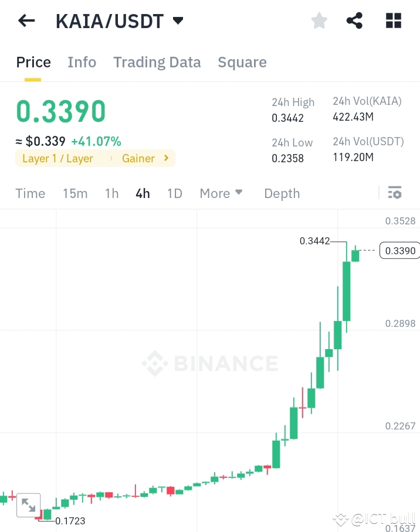Open chart indicator settings icon beside Depth
Image resolution: width=420 pixels, height=532 pixels.
(x=395, y=193)
